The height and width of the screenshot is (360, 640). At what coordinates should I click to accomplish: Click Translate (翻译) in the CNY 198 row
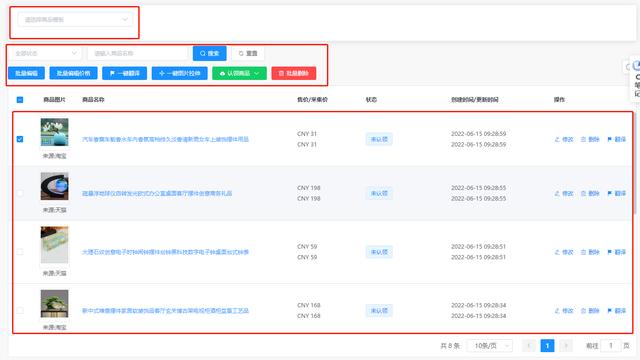(617, 193)
